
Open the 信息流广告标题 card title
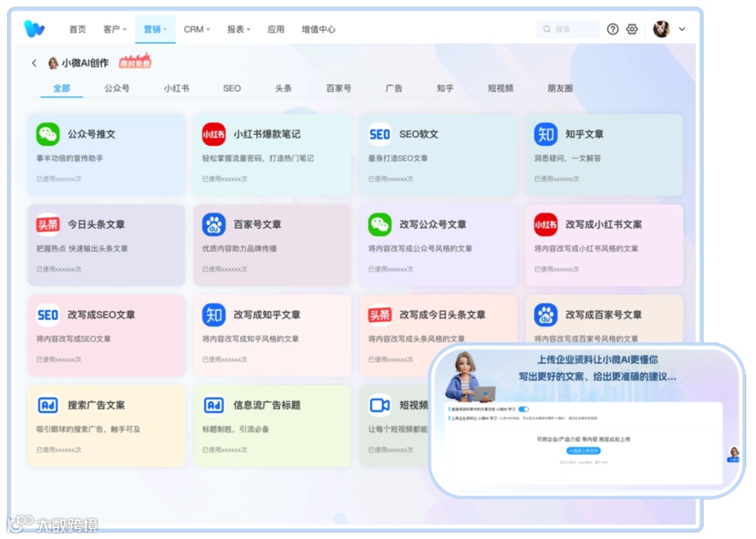click(x=267, y=405)
